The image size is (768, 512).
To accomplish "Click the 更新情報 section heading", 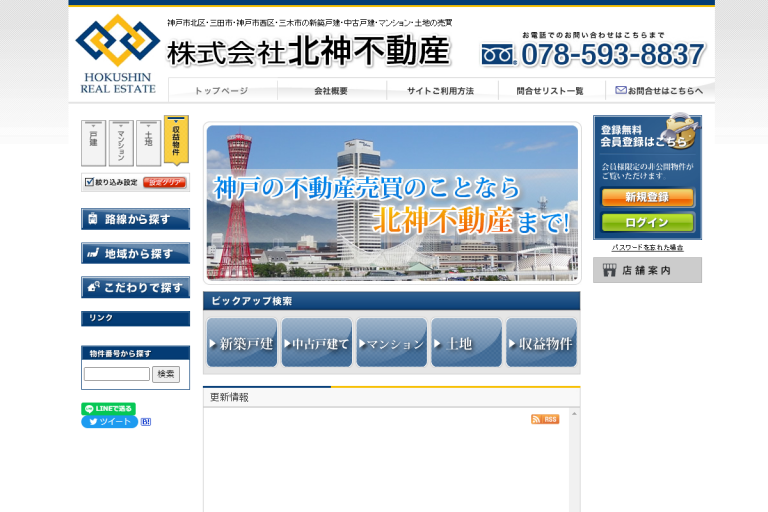I will tap(229, 397).
